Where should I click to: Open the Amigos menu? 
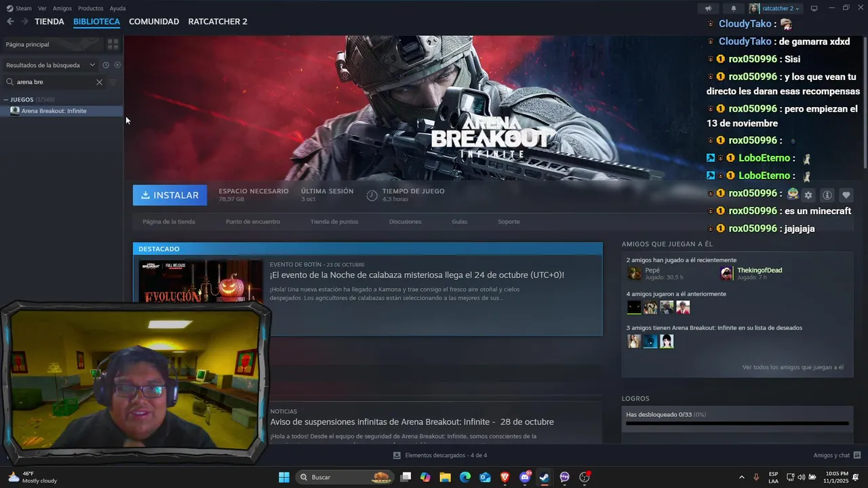(62, 8)
